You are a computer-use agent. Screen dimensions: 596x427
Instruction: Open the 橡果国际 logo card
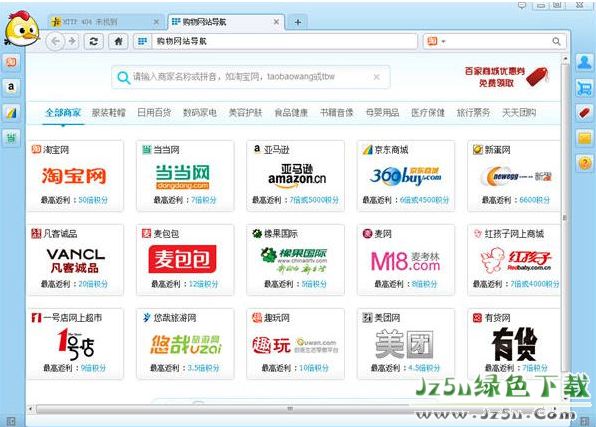pos(294,260)
